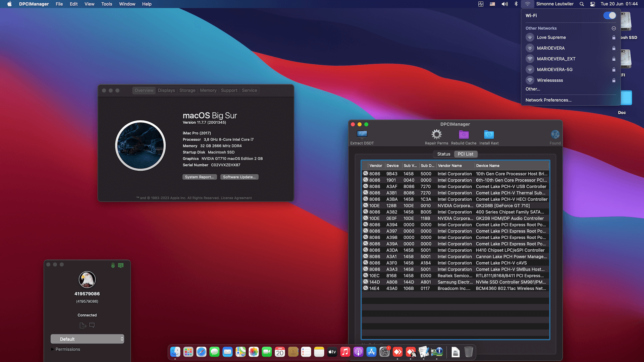
Task: Choose Other... in the Wi-Fi menu
Action: pyautogui.click(x=533, y=89)
